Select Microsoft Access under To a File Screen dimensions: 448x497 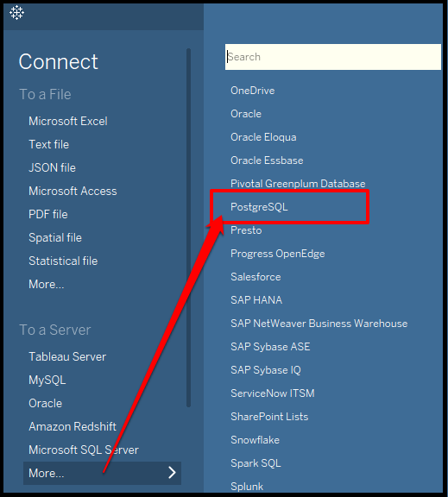pos(73,192)
